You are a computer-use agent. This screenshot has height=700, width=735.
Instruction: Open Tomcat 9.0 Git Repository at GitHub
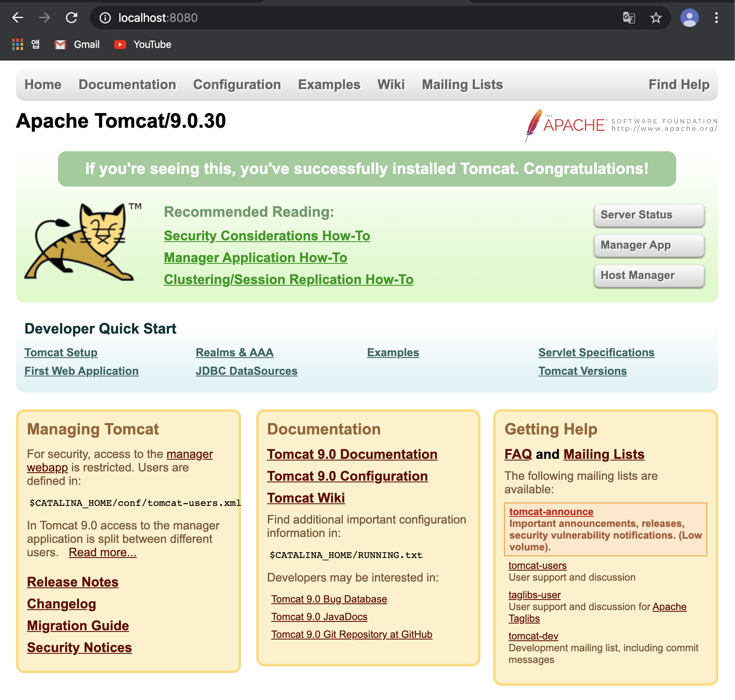(x=352, y=634)
